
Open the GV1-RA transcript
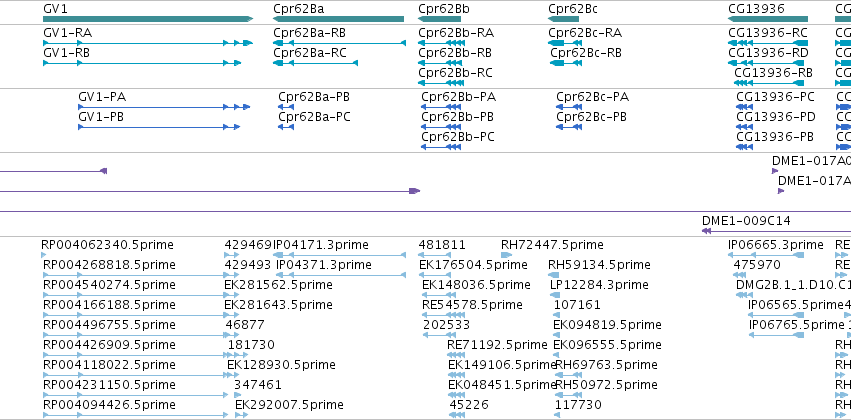point(67,33)
